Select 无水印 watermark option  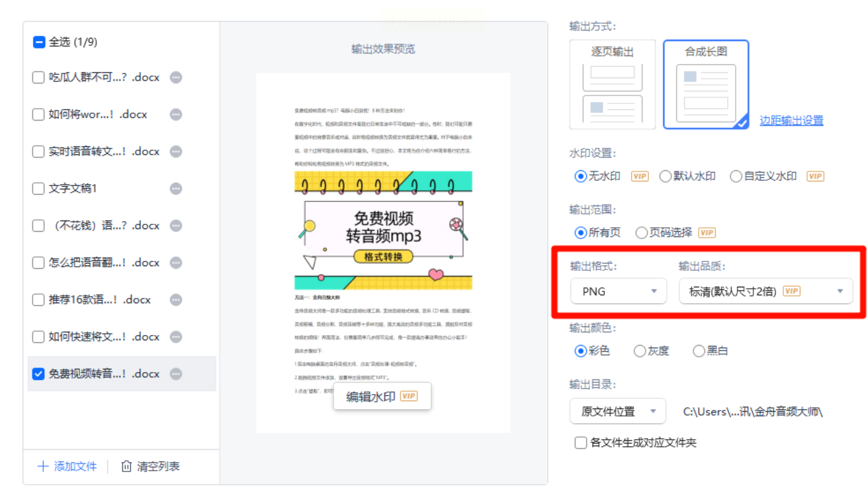pos(581,176)
